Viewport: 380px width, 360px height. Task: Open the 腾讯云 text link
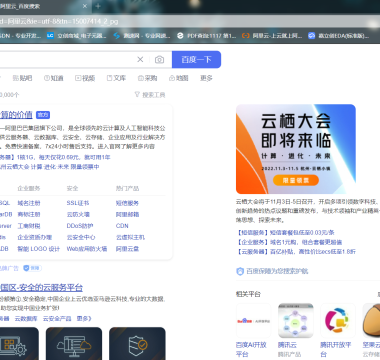point(287,345)
